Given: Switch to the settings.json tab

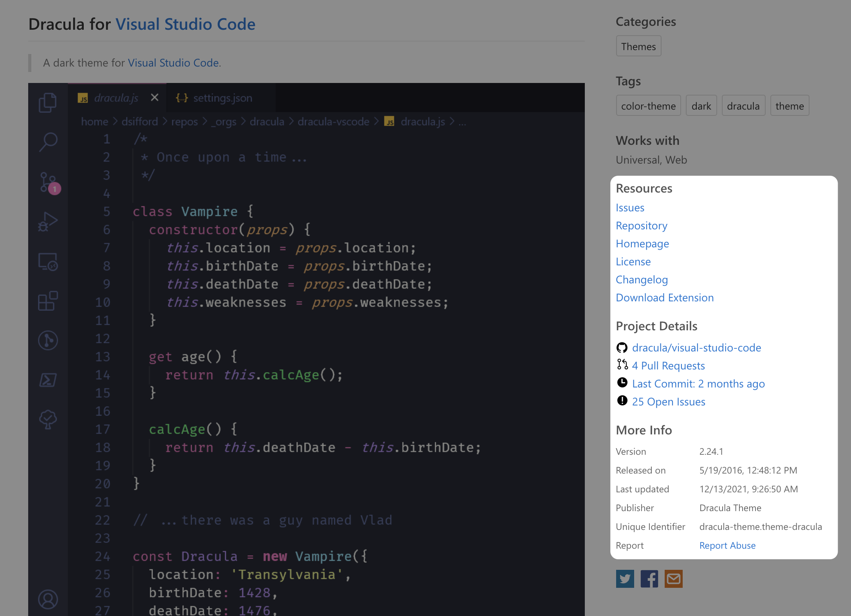Looking at the screenshot, I should coord(222,98).
